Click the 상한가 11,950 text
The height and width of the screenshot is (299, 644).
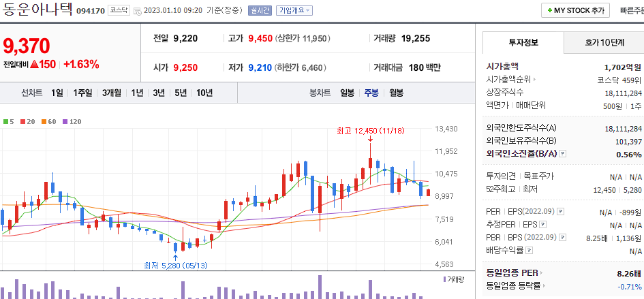click(303, 39)
